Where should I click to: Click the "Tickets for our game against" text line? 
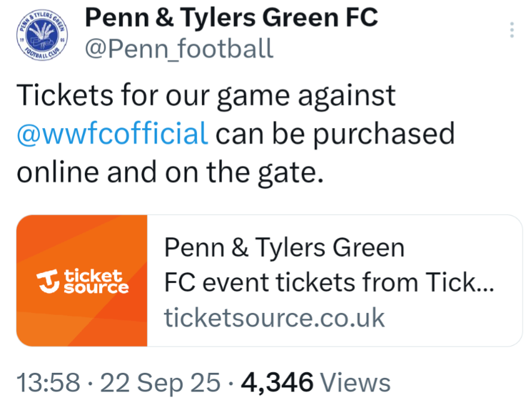click(206, 96)
